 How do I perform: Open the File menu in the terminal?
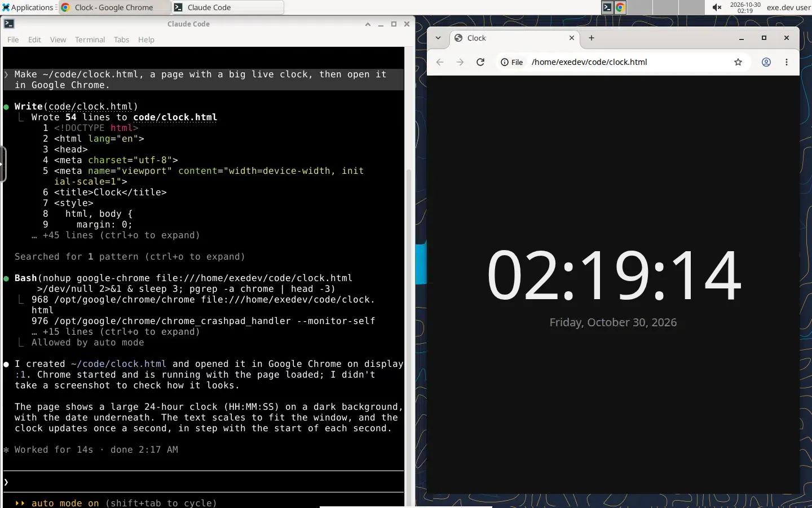click(13, 40)
